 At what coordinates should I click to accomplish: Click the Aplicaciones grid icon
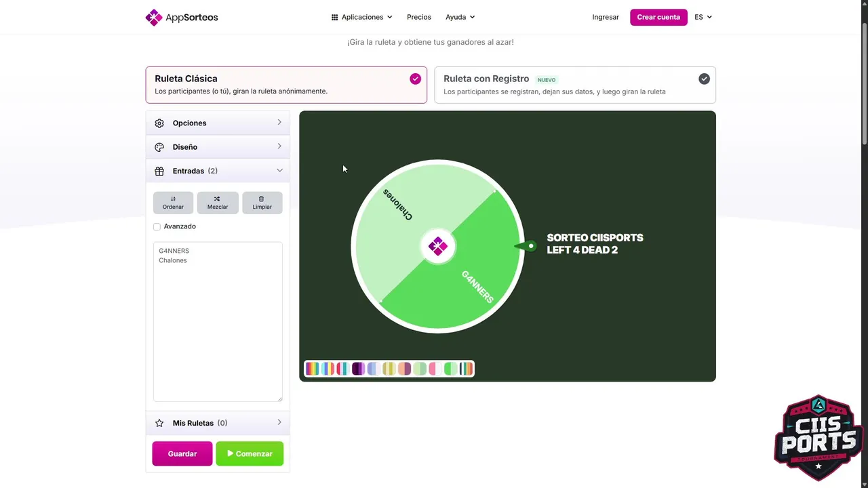334,17
